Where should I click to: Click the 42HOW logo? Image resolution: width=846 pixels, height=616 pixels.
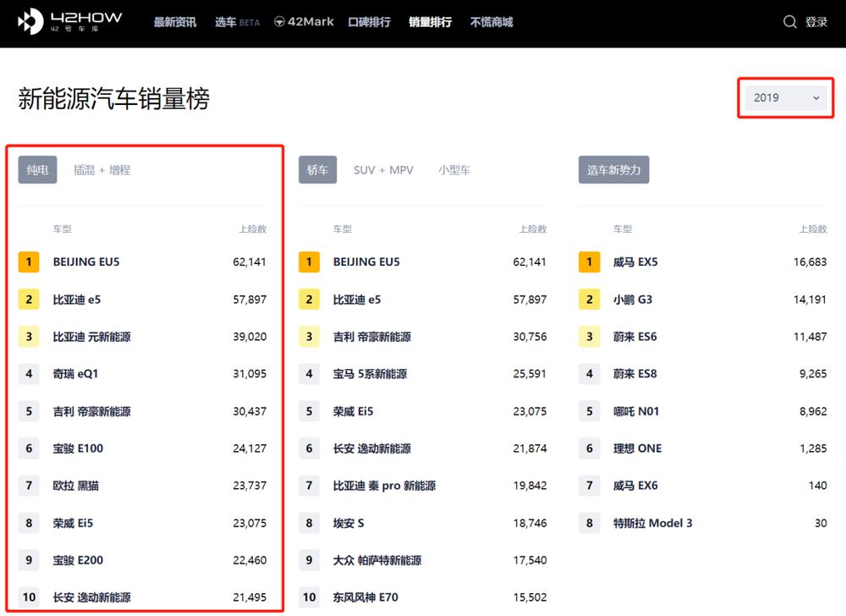click(x=69, y=21)
